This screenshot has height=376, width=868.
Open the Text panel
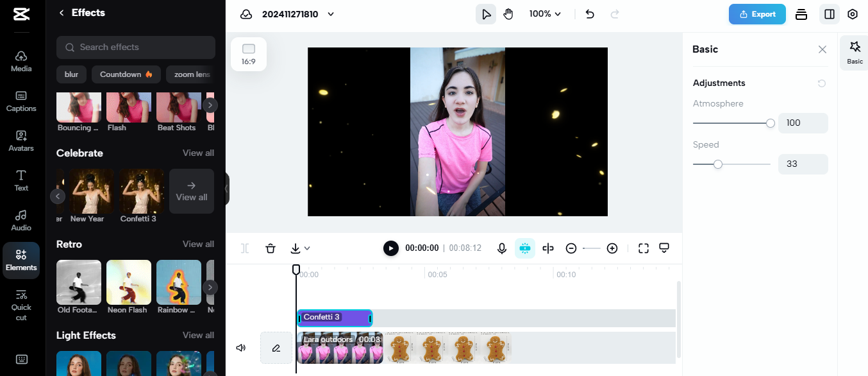(x=21, y=181)
